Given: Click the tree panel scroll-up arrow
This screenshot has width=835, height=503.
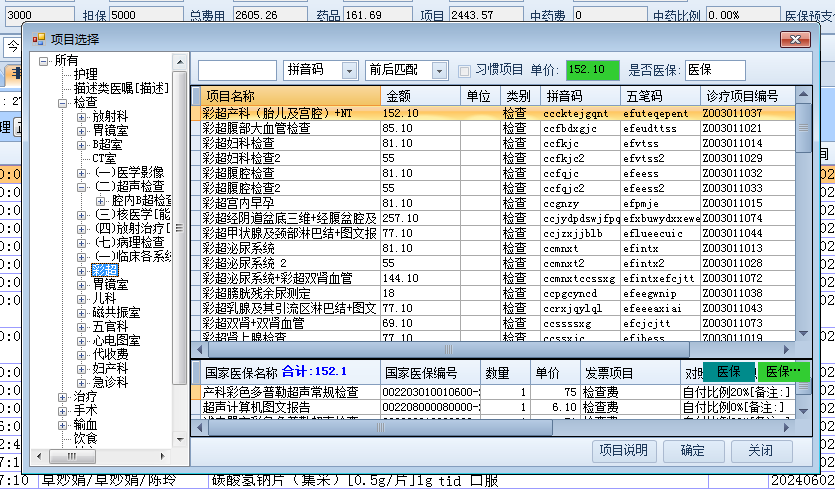Looking at the screenshot, I should click(x=180, y=62).
